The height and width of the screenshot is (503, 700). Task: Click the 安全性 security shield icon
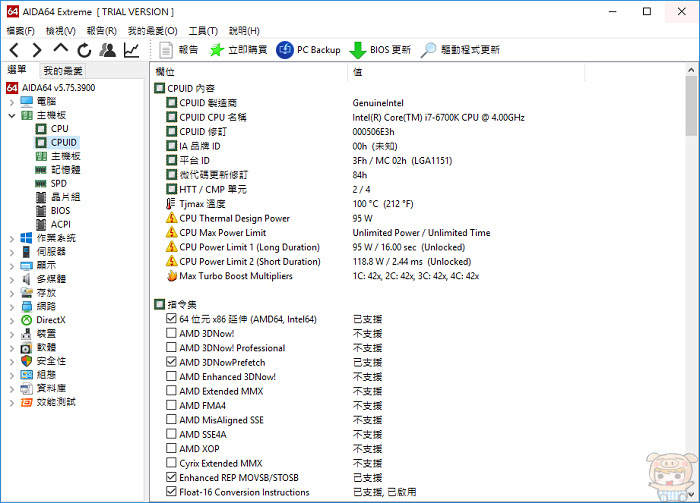coord(27,361)
